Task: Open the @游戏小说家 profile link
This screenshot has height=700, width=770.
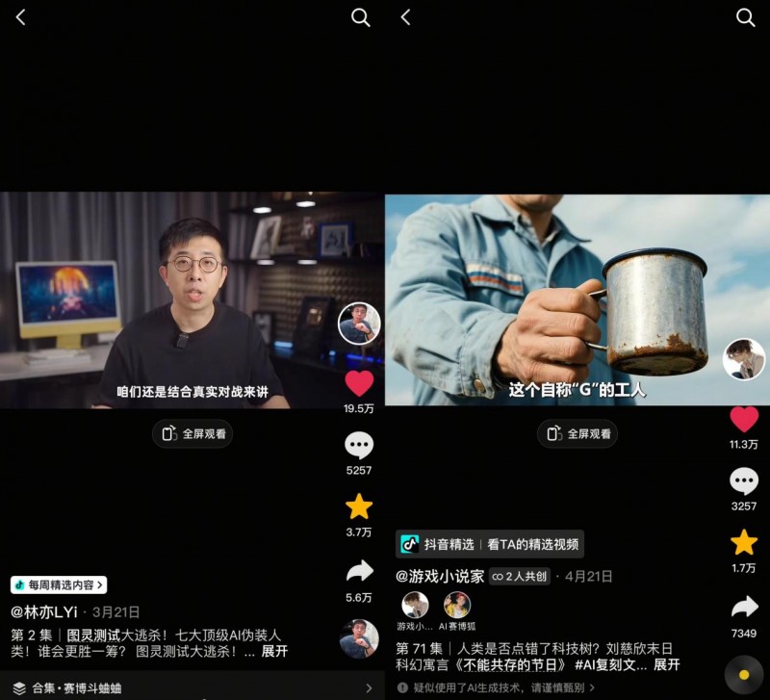Action: [x=440, y=577]
